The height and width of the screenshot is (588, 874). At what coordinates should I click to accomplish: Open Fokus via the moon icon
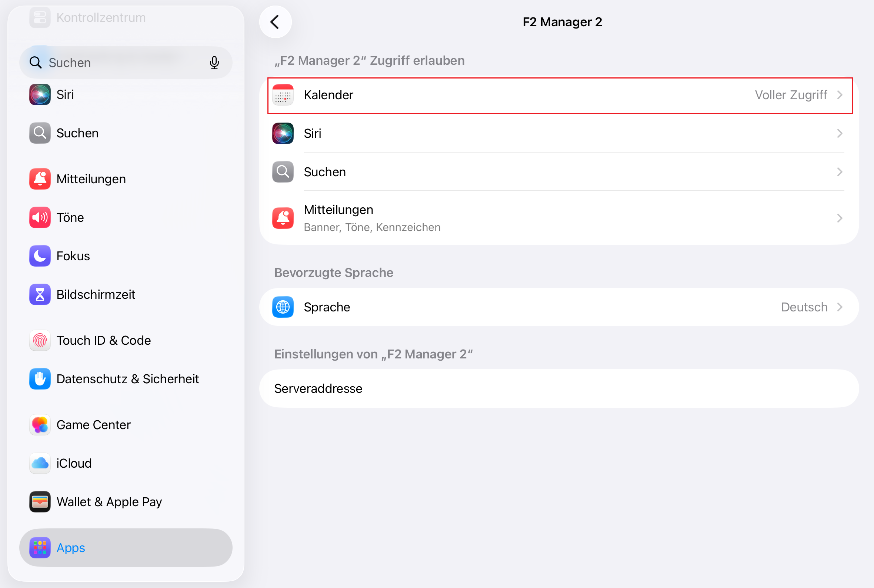click(39, 256)
